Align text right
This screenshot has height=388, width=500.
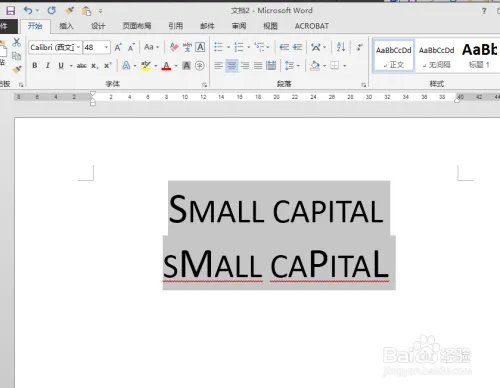[x=245, y=66]
